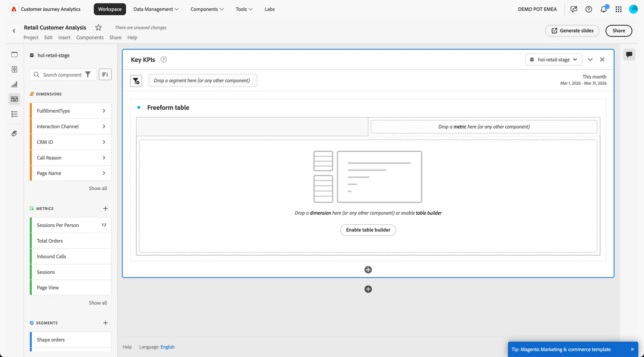Click the Share button at top right
Screen dimensions: 644x357
pyautogui.click(x=619, y=31)
